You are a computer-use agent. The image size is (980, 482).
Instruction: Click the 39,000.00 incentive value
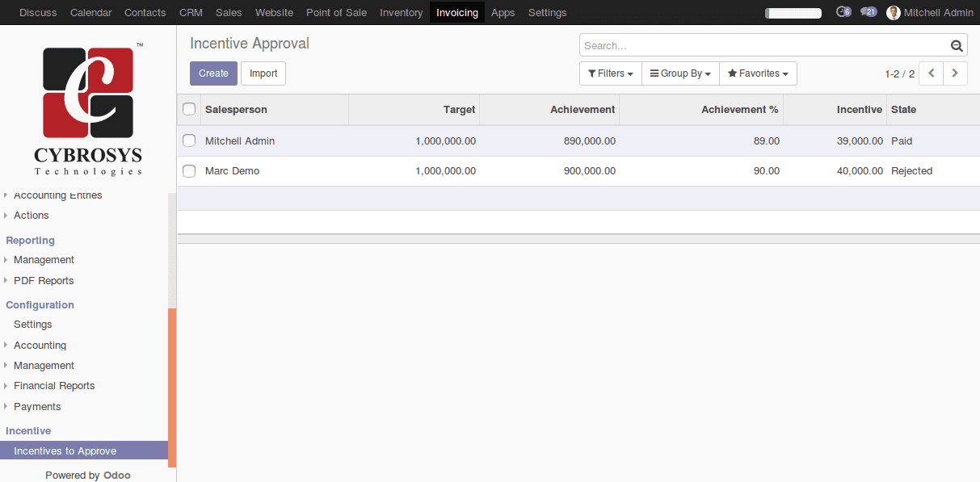(x=860, y=141)
